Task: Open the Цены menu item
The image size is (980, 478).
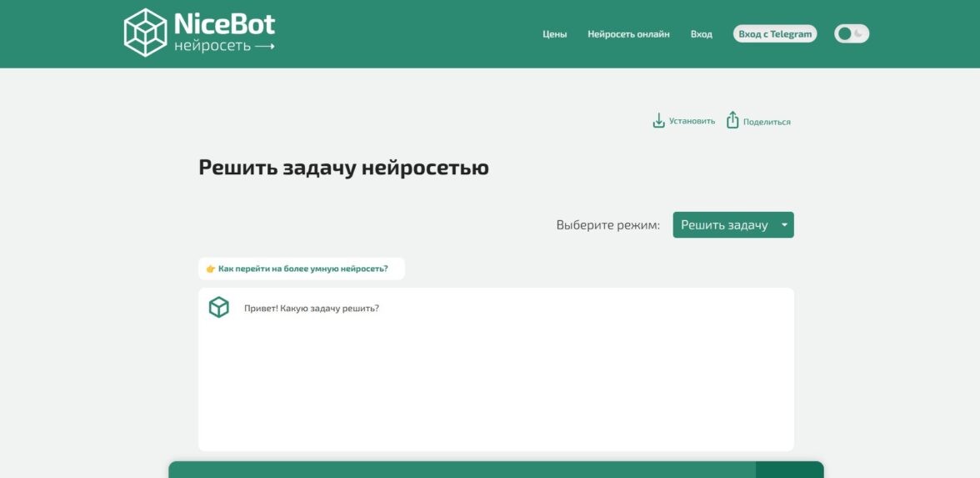Action: pyautogui.click(x=554, y=34)
